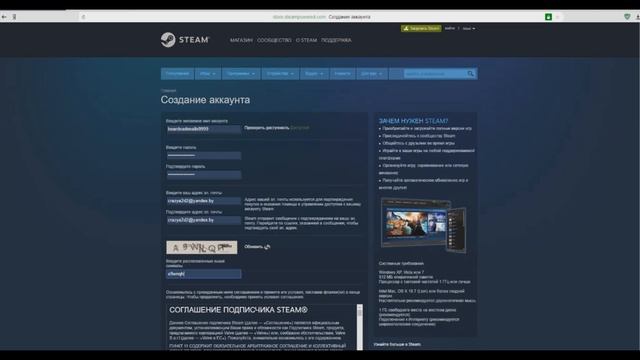Open СООБЩЕСТВО in the Steam header
The height and width of the screenshot is (360, 640).
click(274, 40)
